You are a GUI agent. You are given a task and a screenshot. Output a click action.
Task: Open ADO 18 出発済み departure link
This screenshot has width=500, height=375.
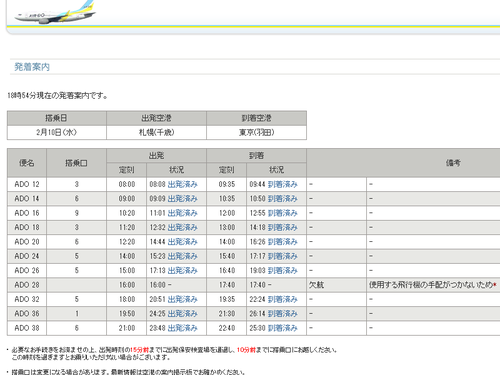pyautogui.click(x=182, y=227)
